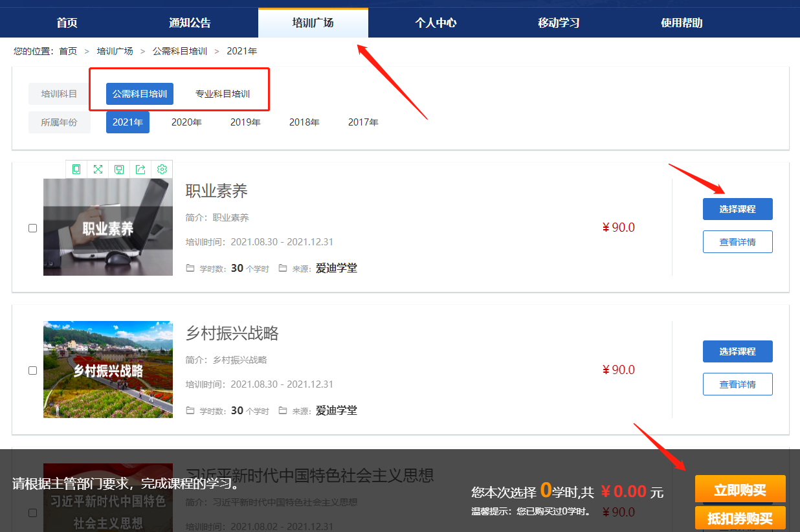Click the ¥90.0 price of the 职业素养 course

pos(619,228)
